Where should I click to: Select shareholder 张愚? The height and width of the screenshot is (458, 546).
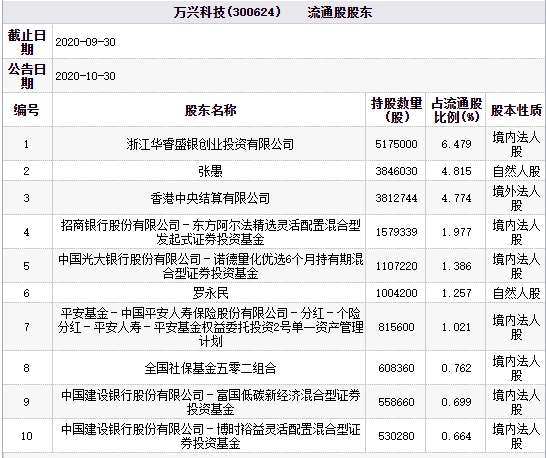pyautogui.click(x=210, y=171)
